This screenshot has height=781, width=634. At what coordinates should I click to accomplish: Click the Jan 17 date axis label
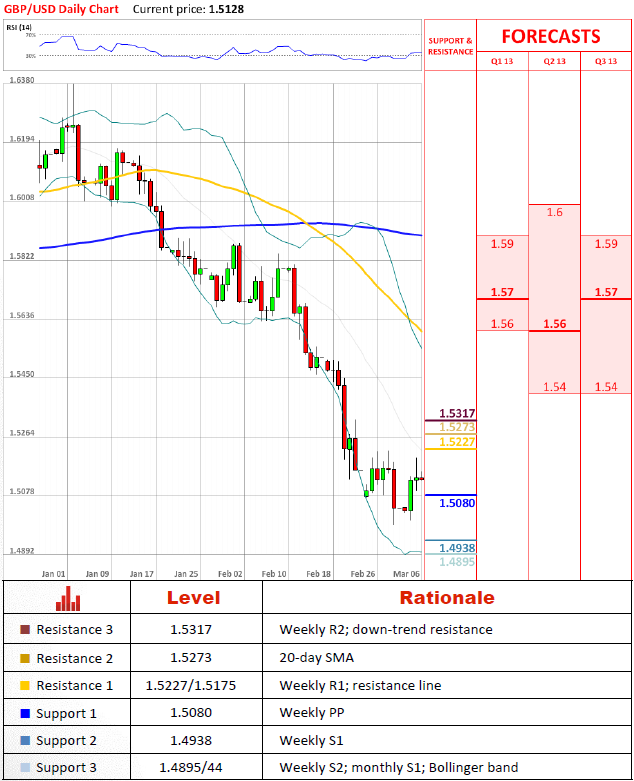pyautogui.click(x=141, y=574)
